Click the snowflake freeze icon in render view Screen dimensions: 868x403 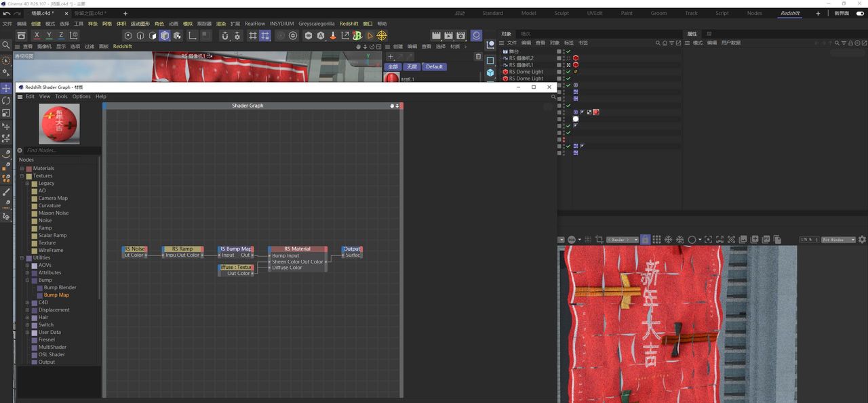tap(668, 240)
